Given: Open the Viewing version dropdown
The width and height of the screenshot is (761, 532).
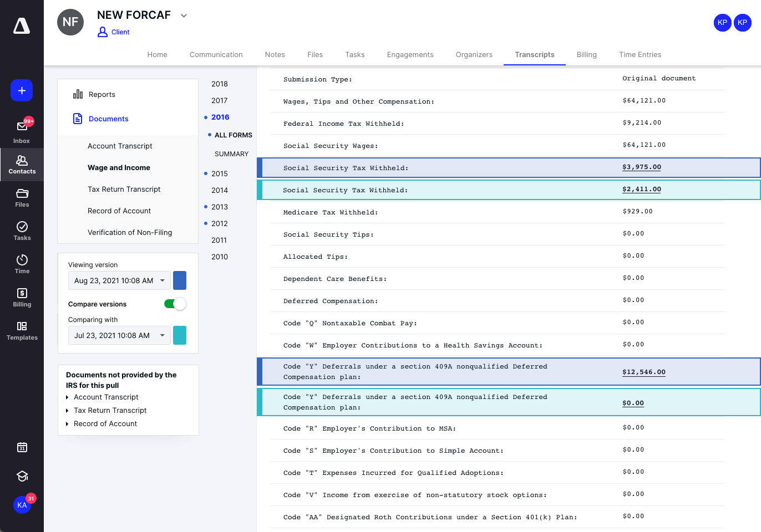Looking at the screenshot, I should (119, 280).
